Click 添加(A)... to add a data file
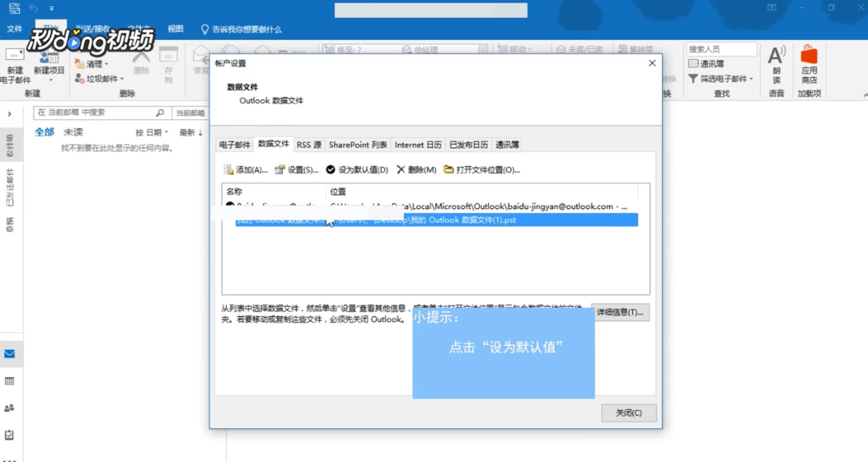The width and height of the screenshot is (868, 462). click(246, 170)
